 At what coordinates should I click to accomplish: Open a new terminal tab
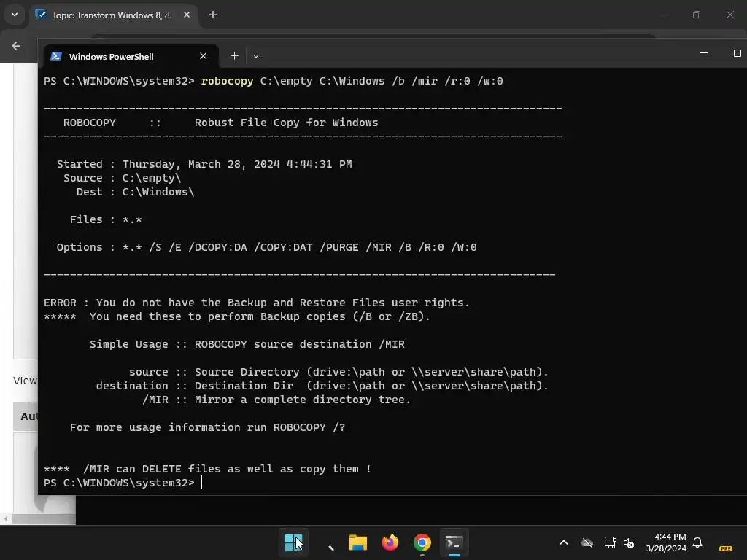click(234, 56)
